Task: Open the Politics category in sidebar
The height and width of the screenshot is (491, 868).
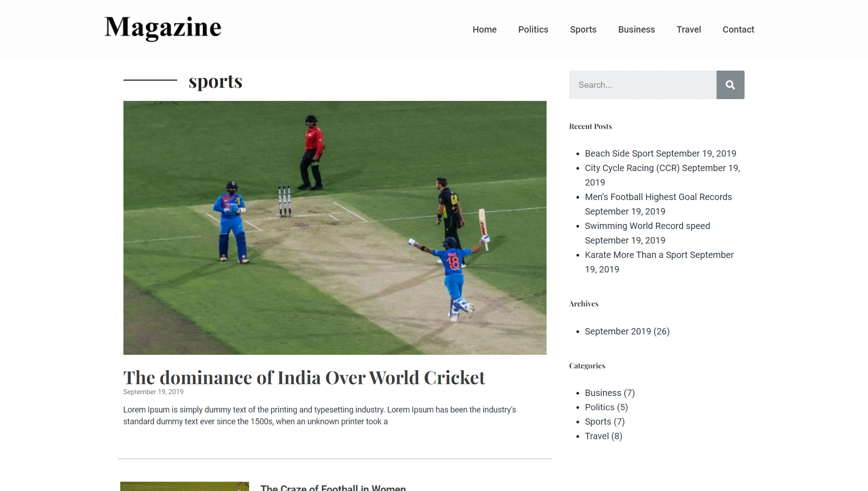Action: click(599, 407)
